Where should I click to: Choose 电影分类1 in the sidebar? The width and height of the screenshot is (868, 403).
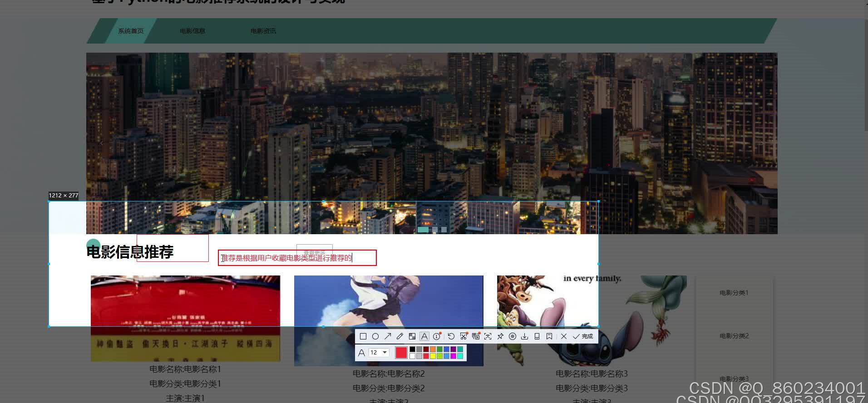point(734,293)
